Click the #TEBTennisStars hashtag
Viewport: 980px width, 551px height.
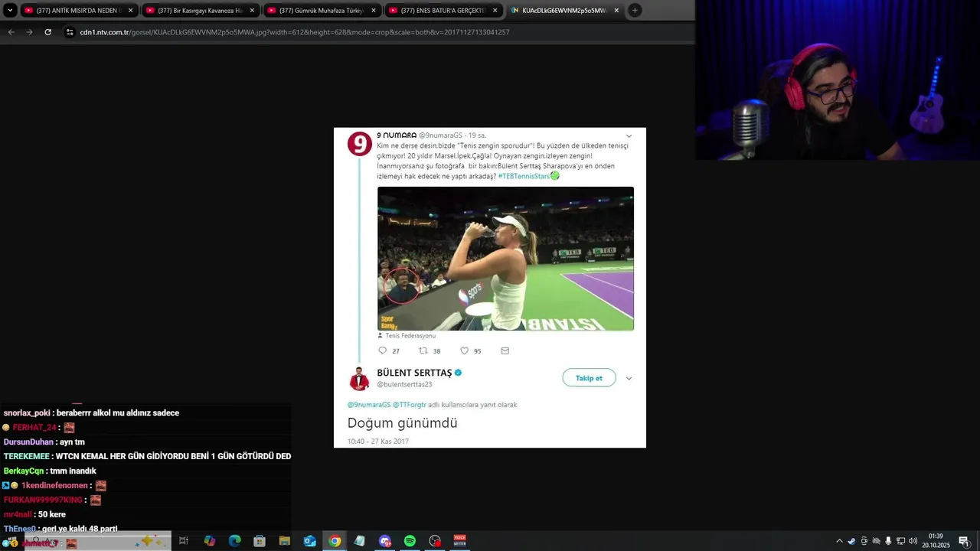(524, 176)
